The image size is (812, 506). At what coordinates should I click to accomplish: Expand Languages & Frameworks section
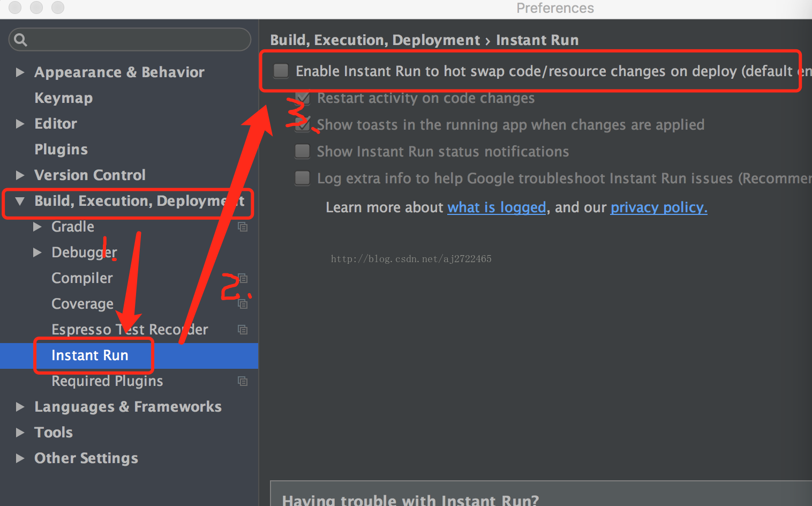(x=20, y=407)
